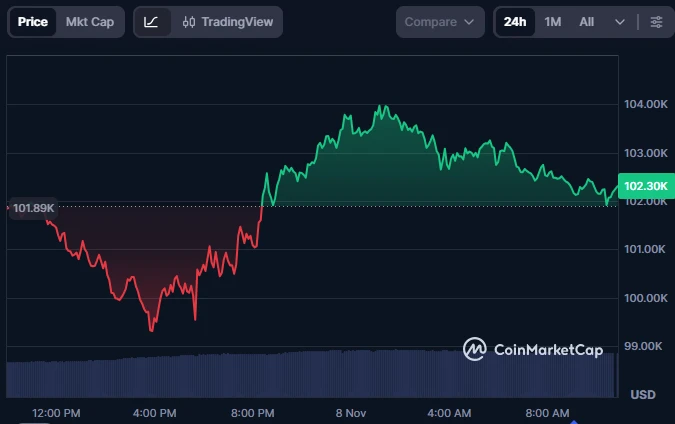Select the 24h time range

pos(515,22)
